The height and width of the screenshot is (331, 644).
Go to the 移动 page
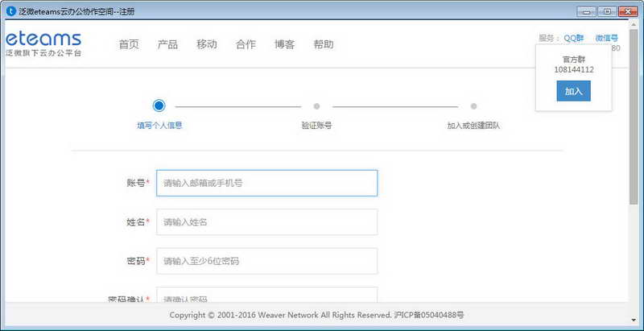[207, 44]
